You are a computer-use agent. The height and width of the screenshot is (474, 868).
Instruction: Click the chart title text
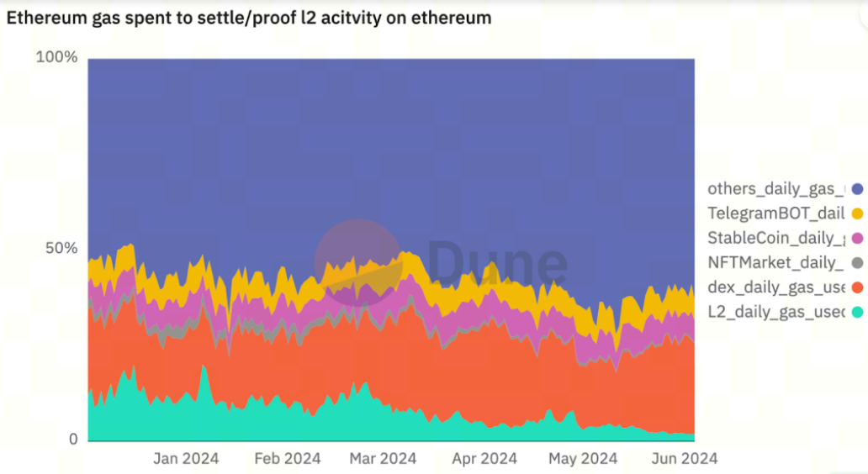tap(249, 18)
